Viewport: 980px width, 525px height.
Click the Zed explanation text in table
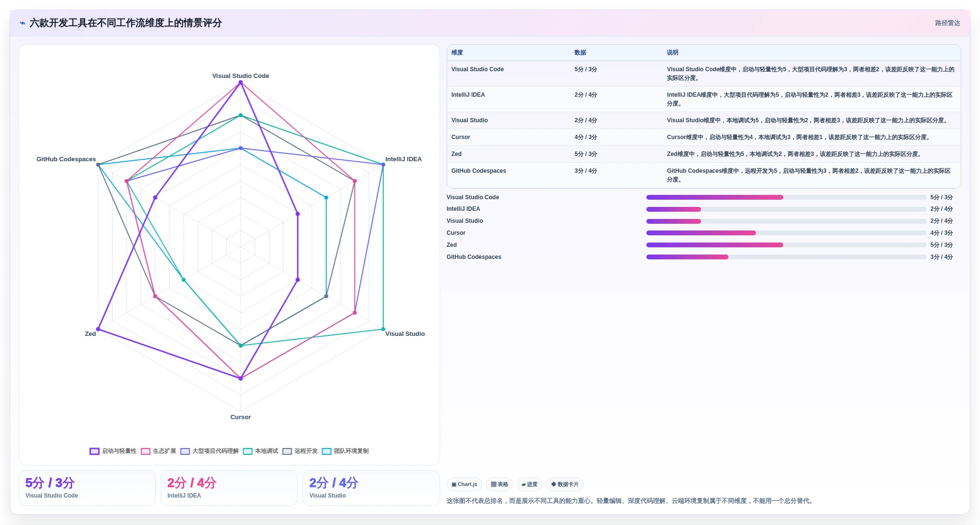pos(795,154)
